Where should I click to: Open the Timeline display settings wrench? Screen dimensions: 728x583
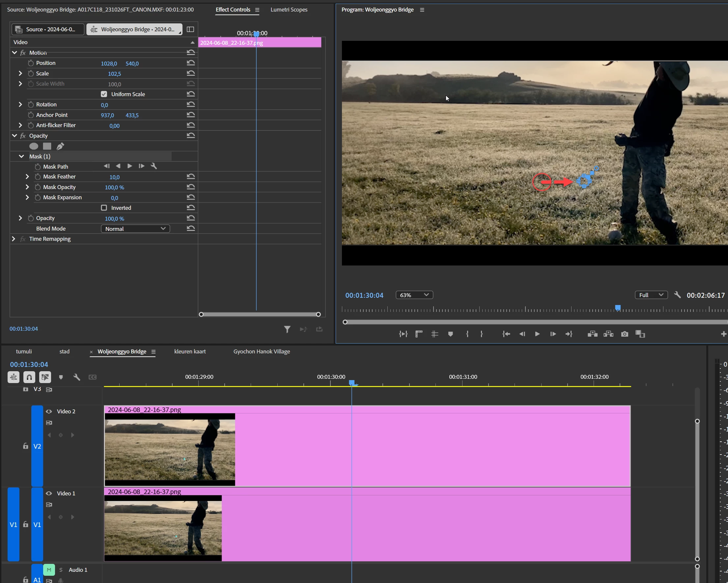(x=77, y=377)
